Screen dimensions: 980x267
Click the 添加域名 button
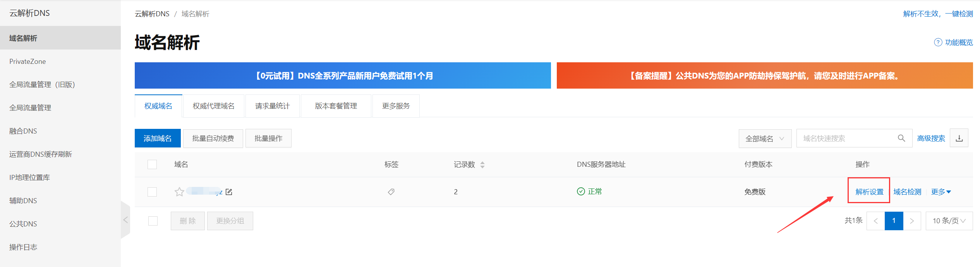(x=158, y=139)
